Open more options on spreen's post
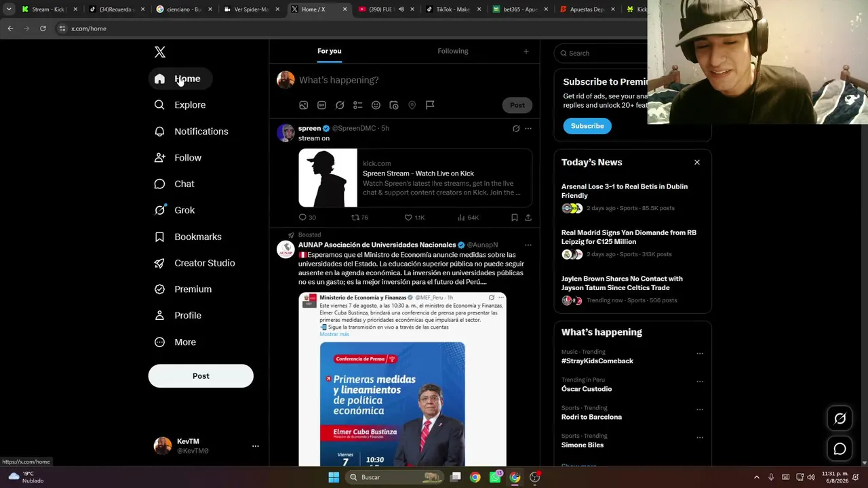The height and width of the screenshot is (488, 868). 528,129
